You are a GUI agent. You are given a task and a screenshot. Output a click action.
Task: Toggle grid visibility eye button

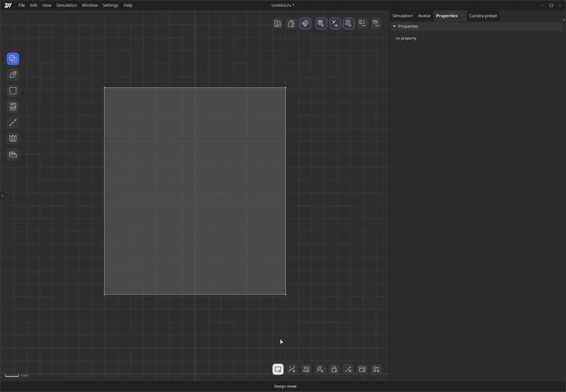coord(321,24)
